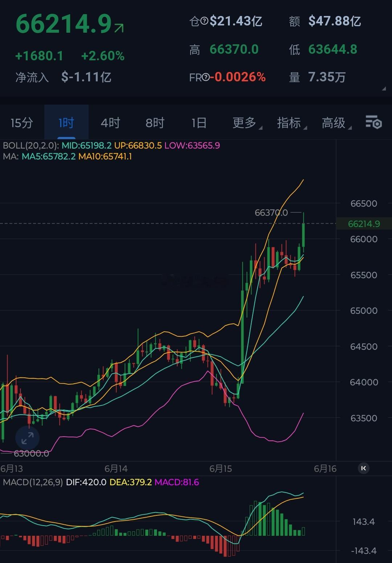
Task: Tap the MA5 moving average legend
Action: (49, 157)
